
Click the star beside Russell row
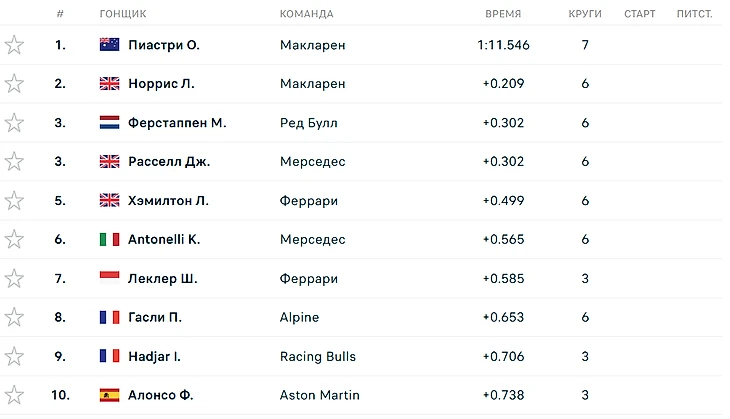[14, 162]
